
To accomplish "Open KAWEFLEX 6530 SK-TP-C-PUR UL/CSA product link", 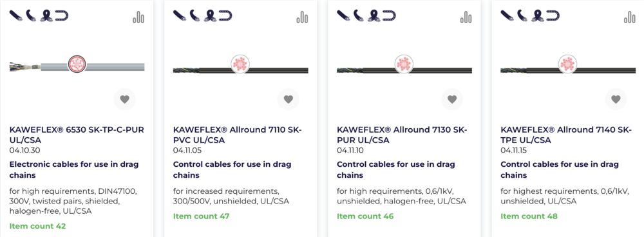I will 77,135.
